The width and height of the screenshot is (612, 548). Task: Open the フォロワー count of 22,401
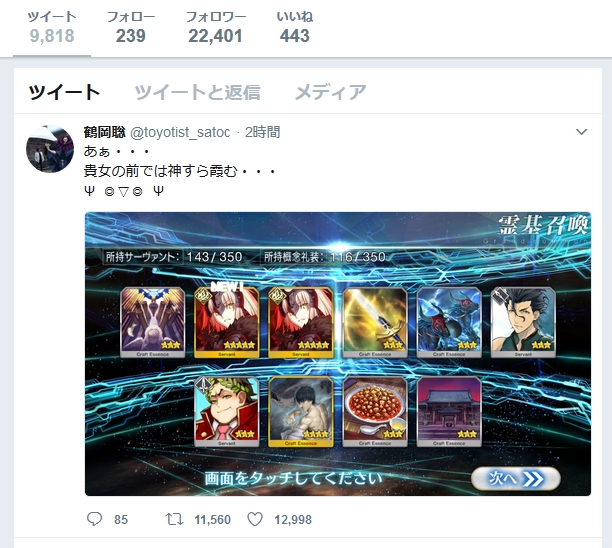pos(215,27)
